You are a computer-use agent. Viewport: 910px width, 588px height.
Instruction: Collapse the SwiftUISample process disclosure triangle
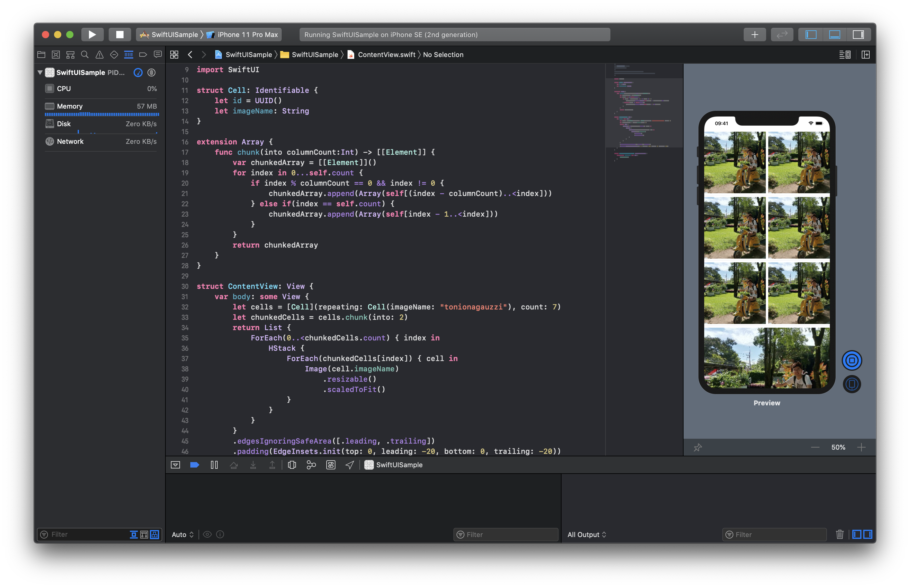pos(40,72)
